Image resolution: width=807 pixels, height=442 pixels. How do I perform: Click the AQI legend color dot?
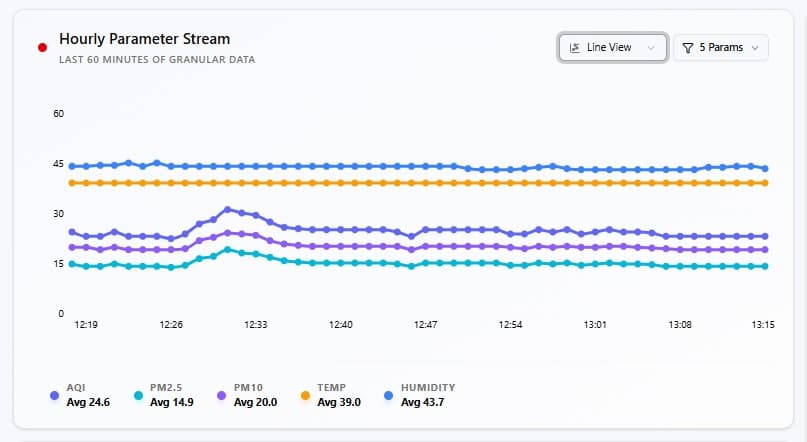[x=55, y=395]
